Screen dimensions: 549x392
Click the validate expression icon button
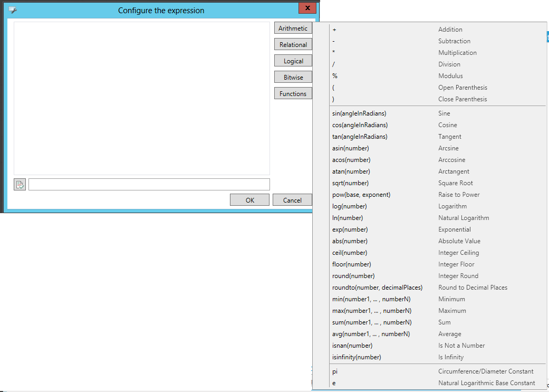pyautogui.click(x=20, y=184)
